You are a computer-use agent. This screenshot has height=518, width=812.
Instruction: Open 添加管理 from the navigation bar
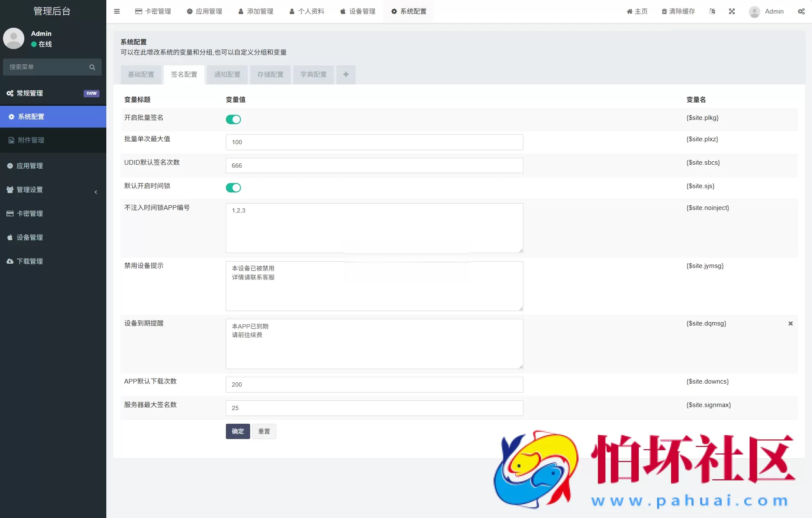pyautogui.click(x=255, y=11)
